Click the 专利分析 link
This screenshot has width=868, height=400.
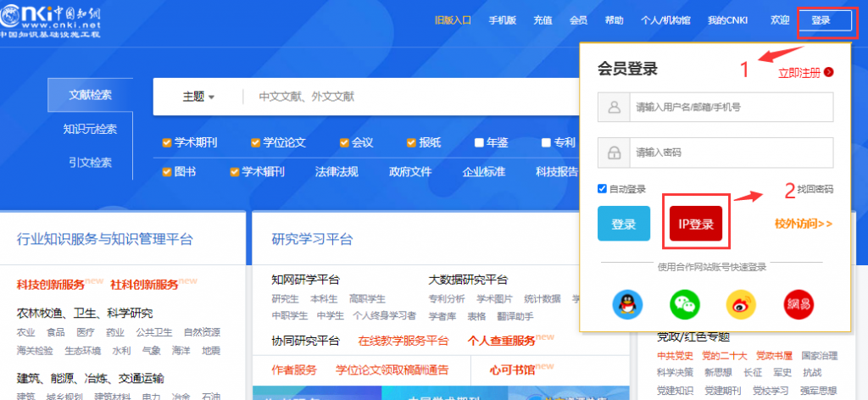[447, 299]
